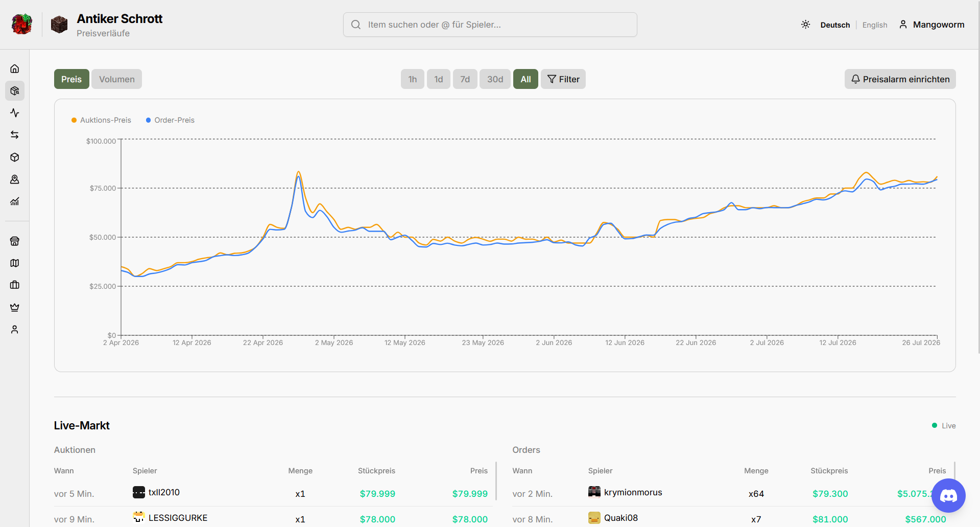Toggle the light/dark theme sun icon

[806, 25]
